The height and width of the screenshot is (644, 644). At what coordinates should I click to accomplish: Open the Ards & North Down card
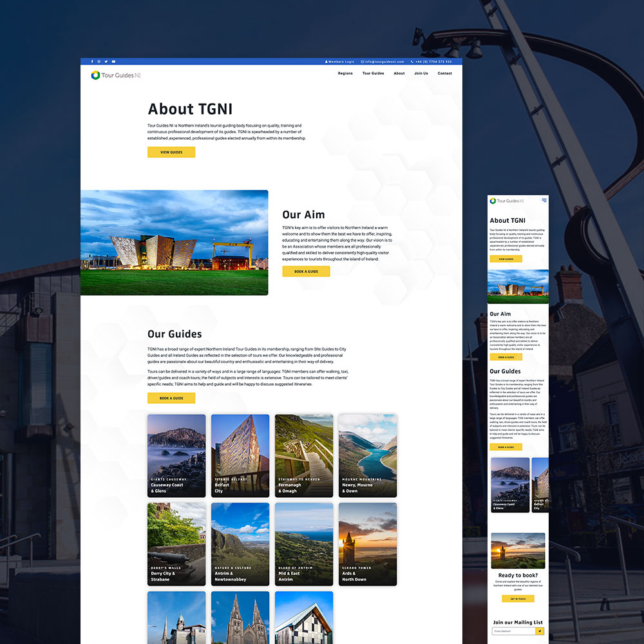[x=368, y=544]
